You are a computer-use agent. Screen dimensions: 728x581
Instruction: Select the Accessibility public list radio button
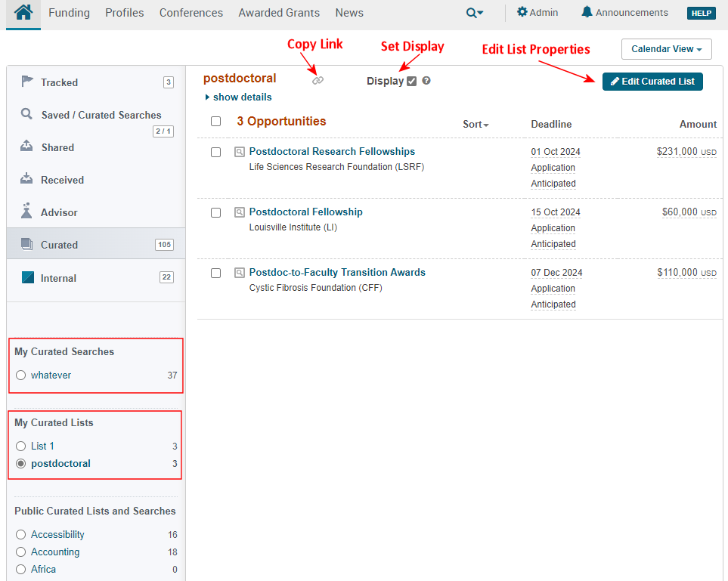click(x=21, y=535)
